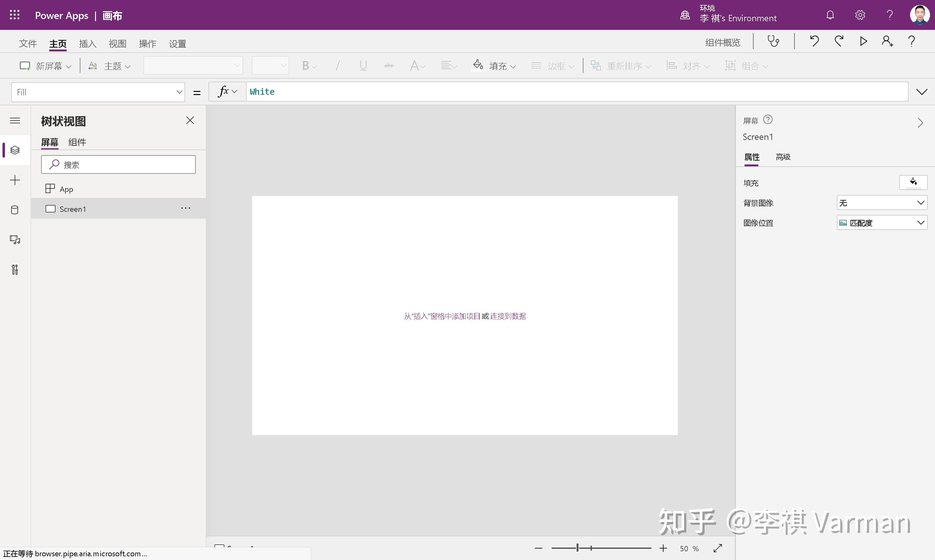Open Advanced tools from the sidebar
This screenshot has height=560, width=935.
(x=15, y=269)
